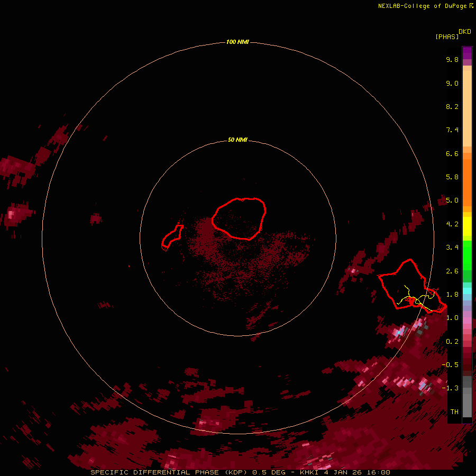This screenshot has width=476, height=476.
Task: Click the 2.6 value on the color scale
Action: [452, 271]
